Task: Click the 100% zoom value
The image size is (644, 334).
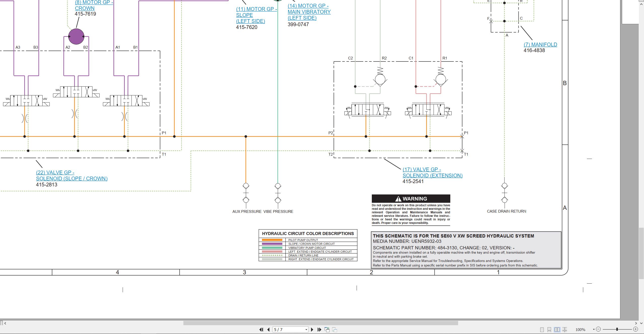Action: pos(580,329)
